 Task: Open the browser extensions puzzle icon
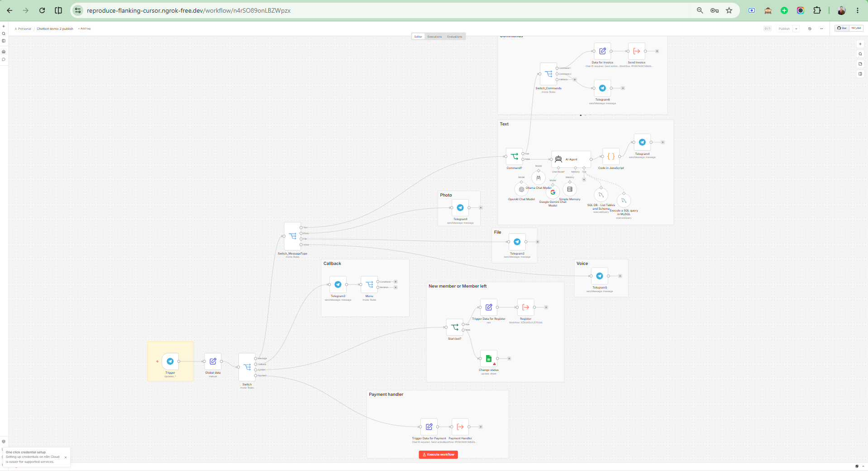(817, 10)
